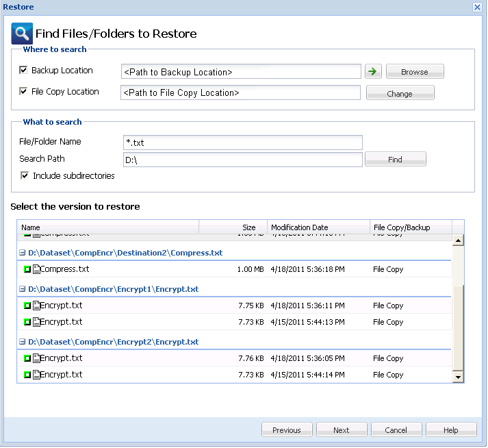Image resolution: width=488 pixels, height=448 pixels.
Task: Collapse the Encrypt1\Encrypt.txt group
Action: (23, 289)
